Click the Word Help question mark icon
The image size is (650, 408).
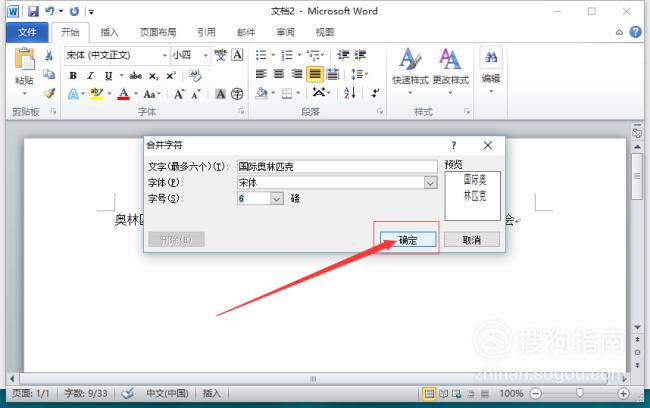[635, 32]
